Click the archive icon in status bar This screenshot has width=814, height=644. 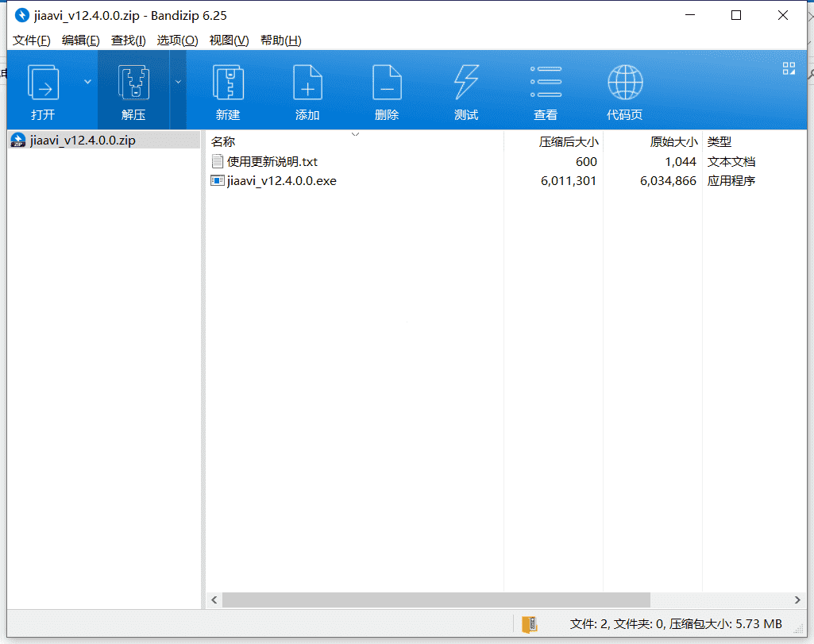529,624
